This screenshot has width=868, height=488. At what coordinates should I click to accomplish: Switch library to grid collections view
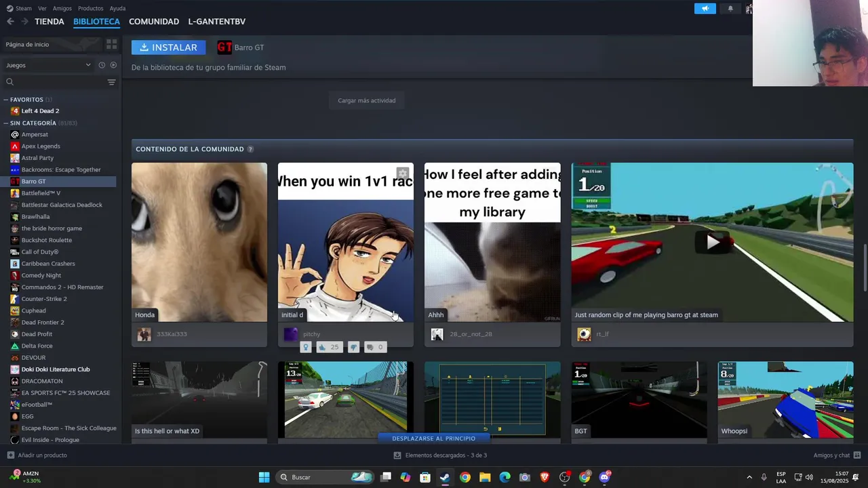tap(111, 44)
